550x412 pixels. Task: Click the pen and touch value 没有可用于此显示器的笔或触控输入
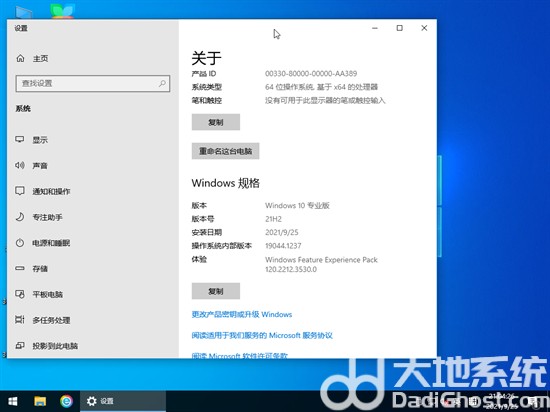click(325, 101)
